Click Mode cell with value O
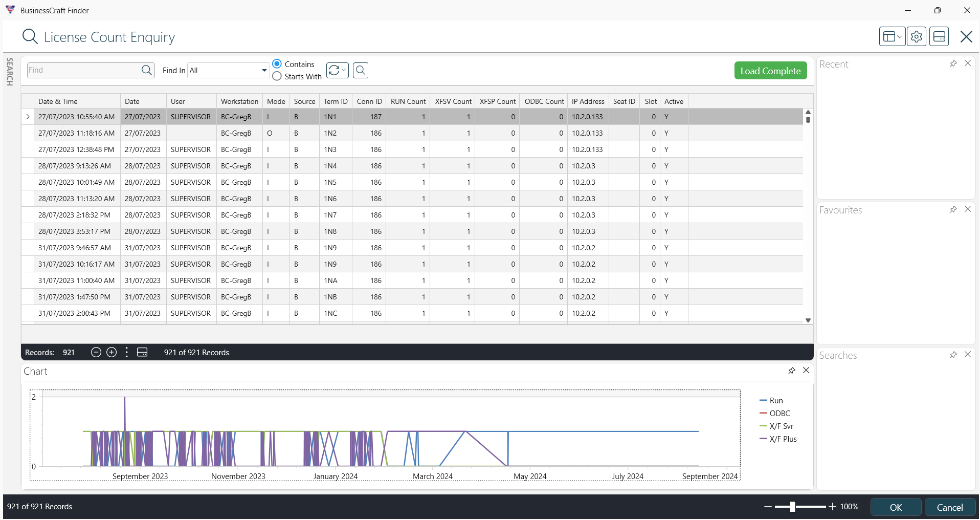Screen dimensions: 980x520 276,133
